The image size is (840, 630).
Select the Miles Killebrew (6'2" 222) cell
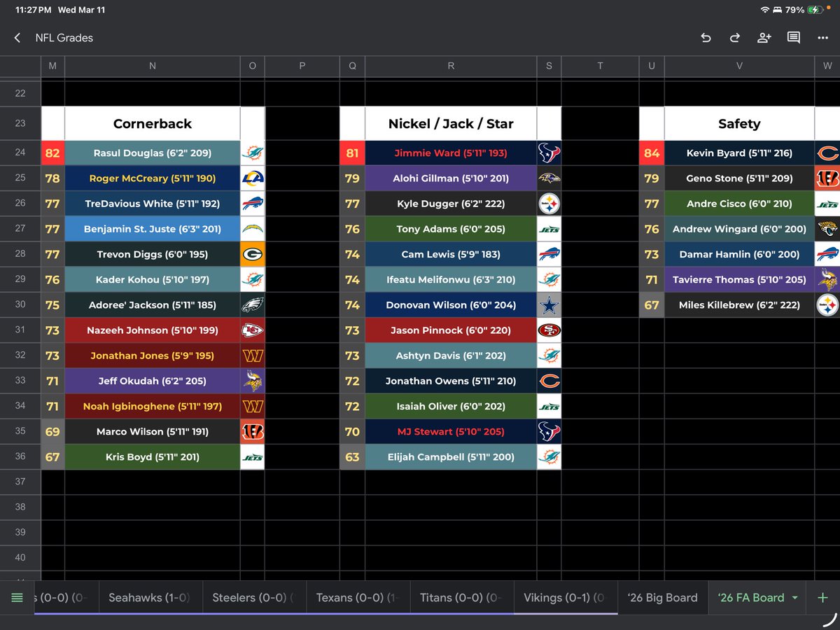pyautogui.click(x=739, y=304)
